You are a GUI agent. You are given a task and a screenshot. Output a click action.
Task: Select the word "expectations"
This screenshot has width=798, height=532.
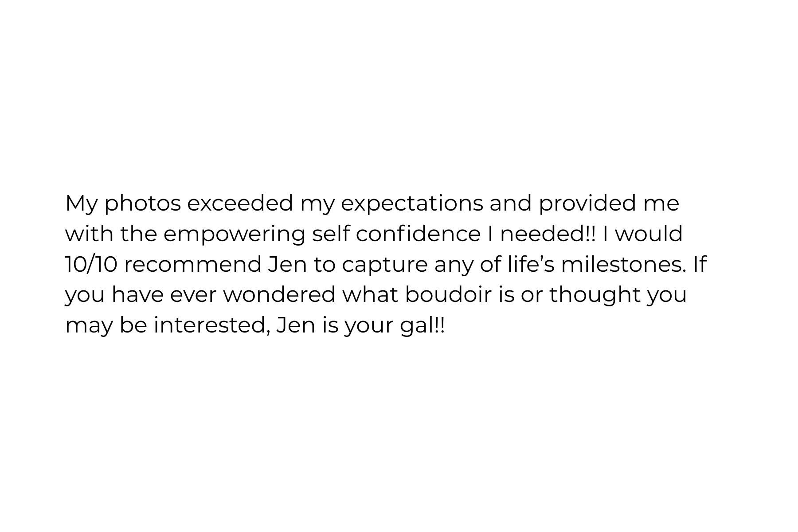[412, 204]
